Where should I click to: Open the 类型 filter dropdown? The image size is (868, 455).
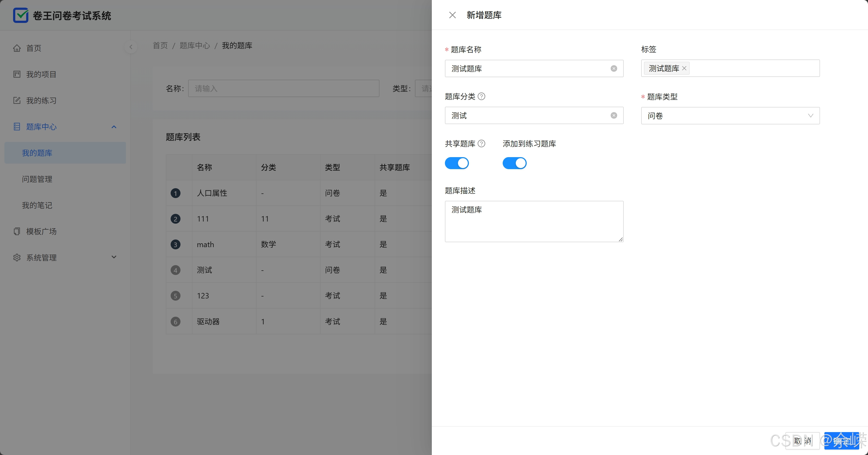424,88
